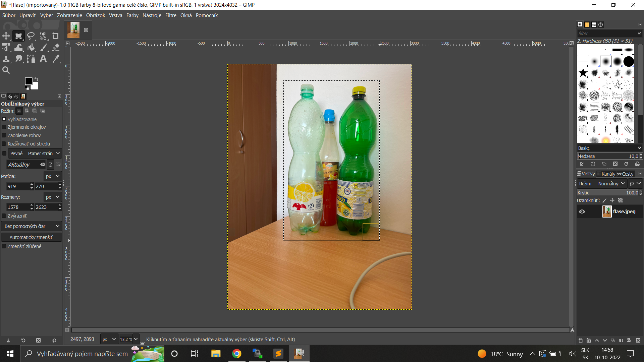The image size is (644, 362).
Task: Enable Rozširovať od stredu checkbox
Action: click(4, 144)
